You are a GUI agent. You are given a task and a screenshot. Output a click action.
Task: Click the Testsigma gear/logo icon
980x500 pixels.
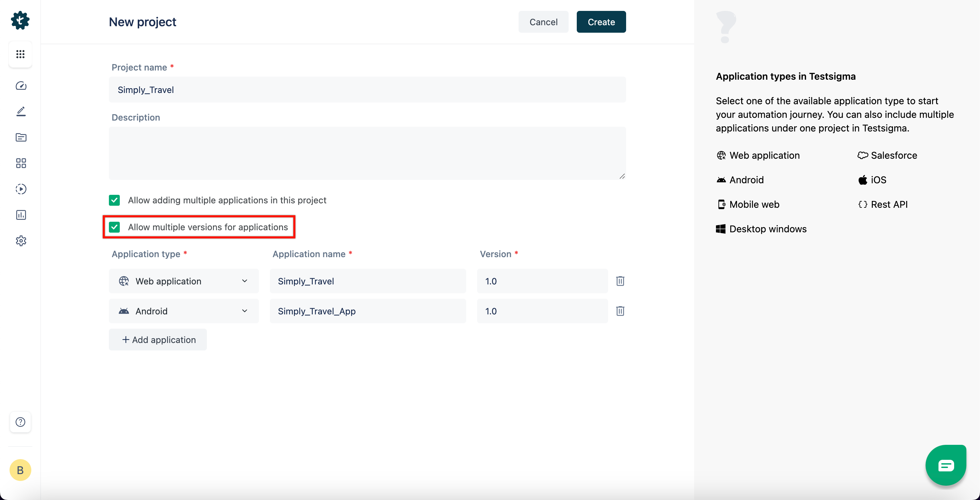pos(20,20)
